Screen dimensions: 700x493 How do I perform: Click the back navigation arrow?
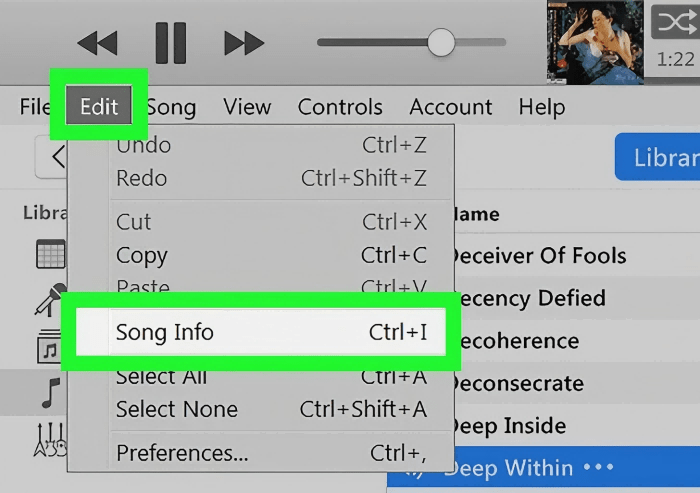(x=54, y=157)
